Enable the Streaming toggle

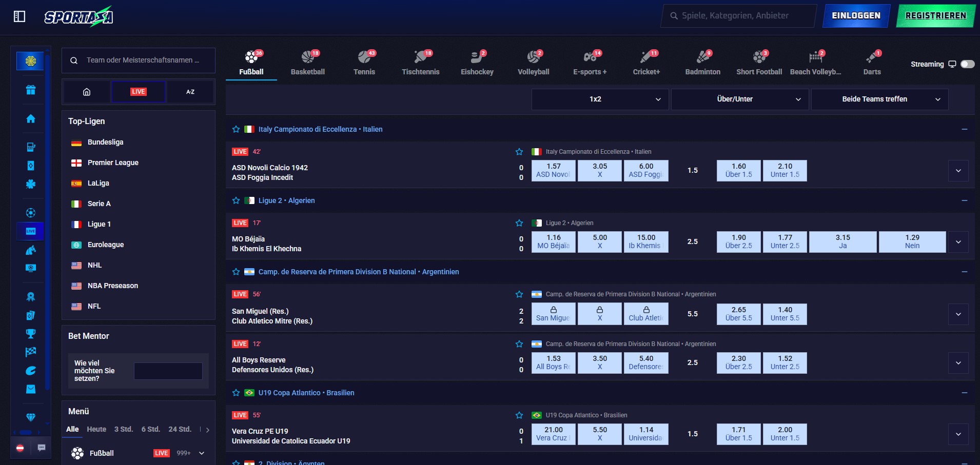[968, 64]
